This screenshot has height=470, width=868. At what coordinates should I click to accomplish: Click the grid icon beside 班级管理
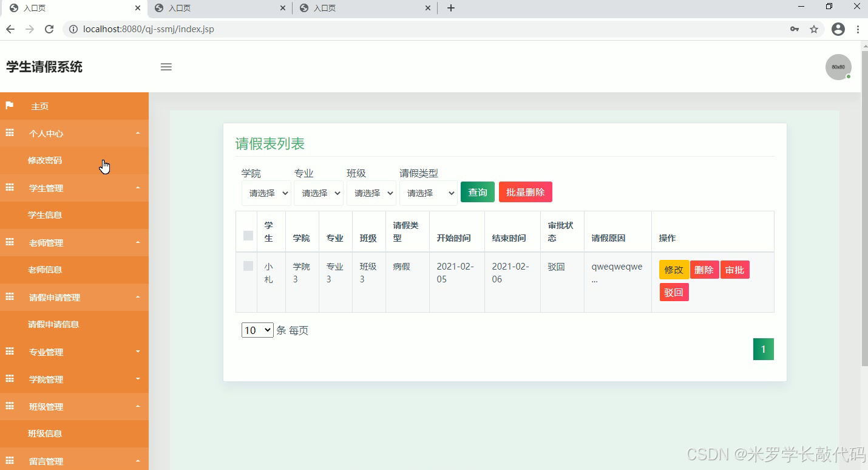coord(9,406)
